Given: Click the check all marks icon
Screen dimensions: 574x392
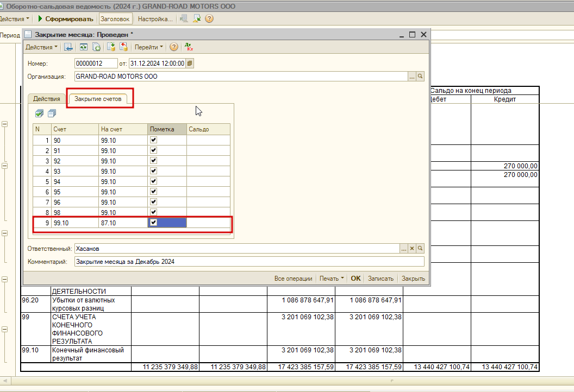Looking at the screenshot, I should [39, 113].
